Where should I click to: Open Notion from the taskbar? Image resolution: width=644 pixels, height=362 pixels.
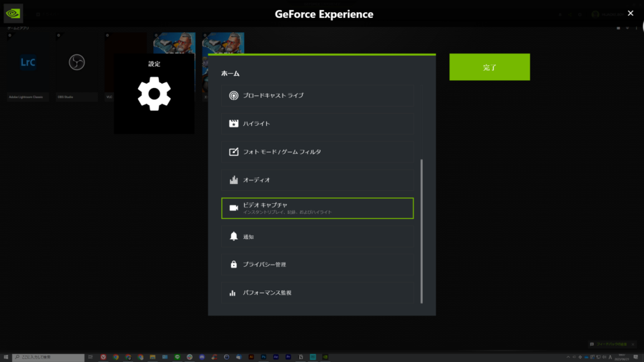coord(301,357)
